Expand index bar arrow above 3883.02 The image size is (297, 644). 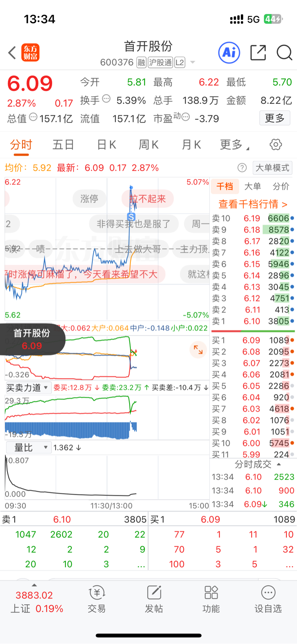(x=34, y=585)
